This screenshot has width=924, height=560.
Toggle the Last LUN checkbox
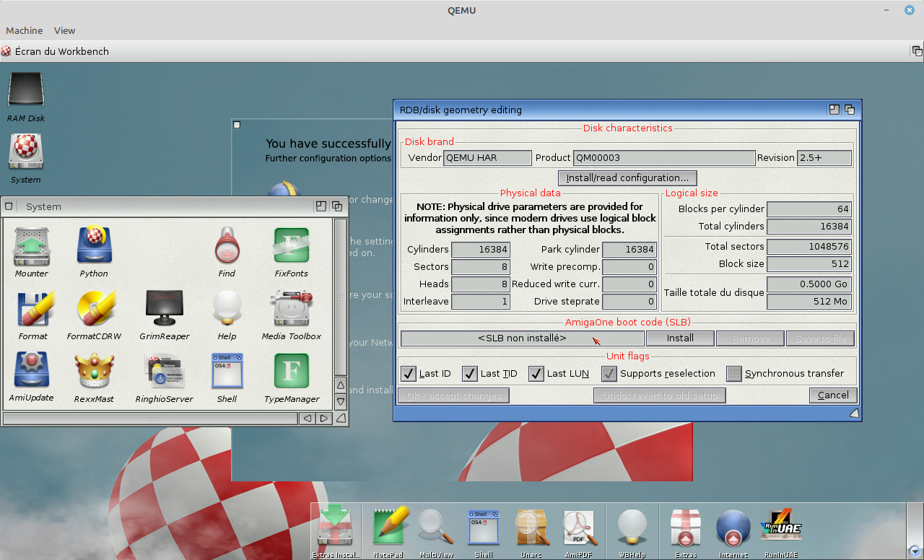coord(536,373)
